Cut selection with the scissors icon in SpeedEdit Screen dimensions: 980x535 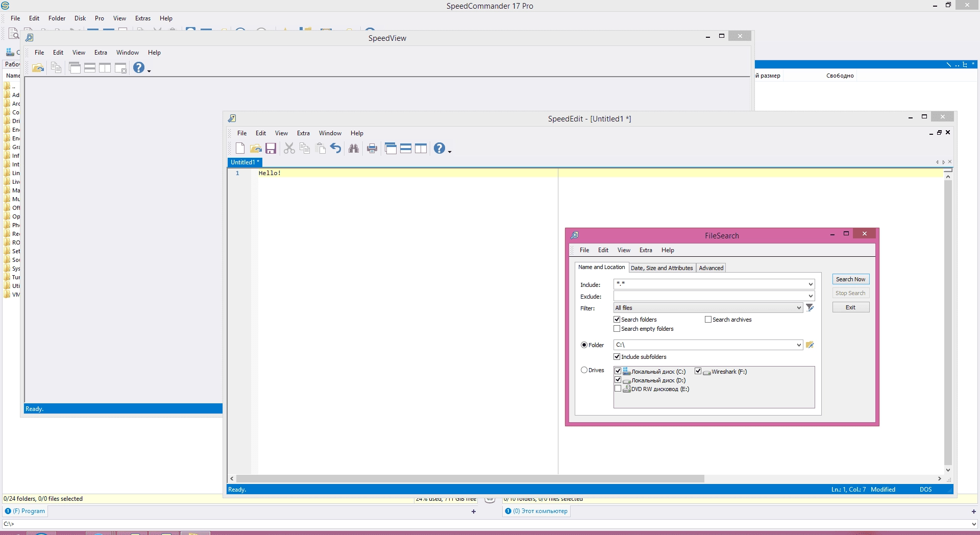coord(289,148)
